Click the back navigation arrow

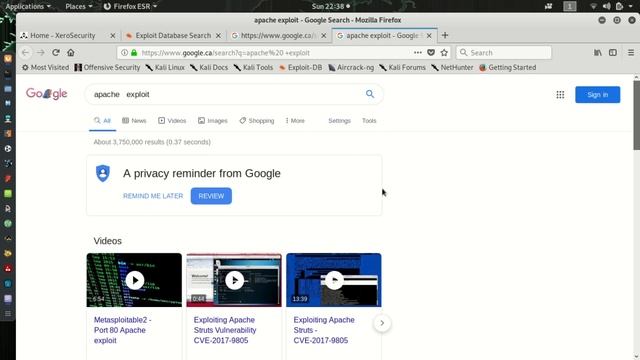[25, 52]
